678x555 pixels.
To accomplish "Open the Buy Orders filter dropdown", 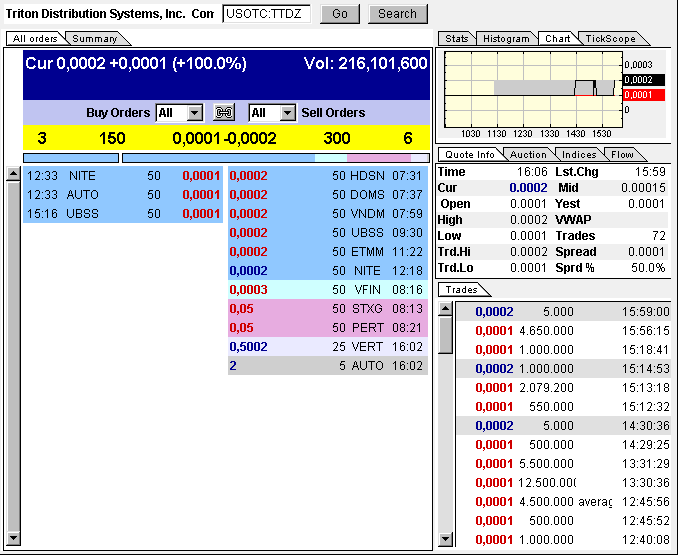I will (x=194, y=113).
